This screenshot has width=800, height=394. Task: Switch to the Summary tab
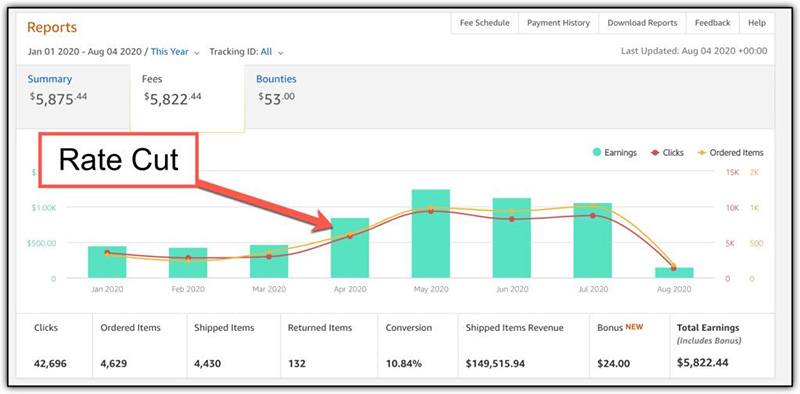click(73, 97)
